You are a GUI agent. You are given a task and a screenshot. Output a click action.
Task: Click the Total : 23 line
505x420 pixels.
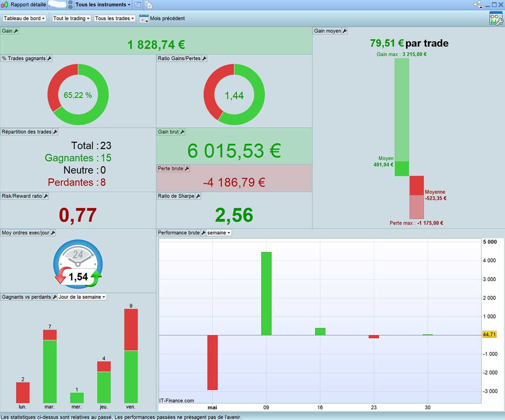point(91,145)
